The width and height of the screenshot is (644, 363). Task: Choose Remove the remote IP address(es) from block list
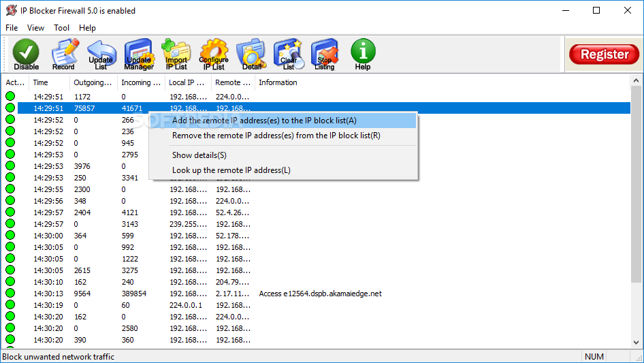(283, 136)
